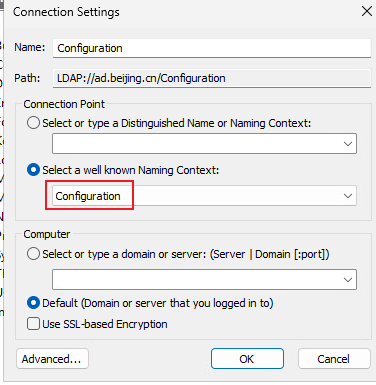The height and width of the screenshot is (385, 376).
Task: Click the read-only LDAP Path field
Action: pos(212,78)
